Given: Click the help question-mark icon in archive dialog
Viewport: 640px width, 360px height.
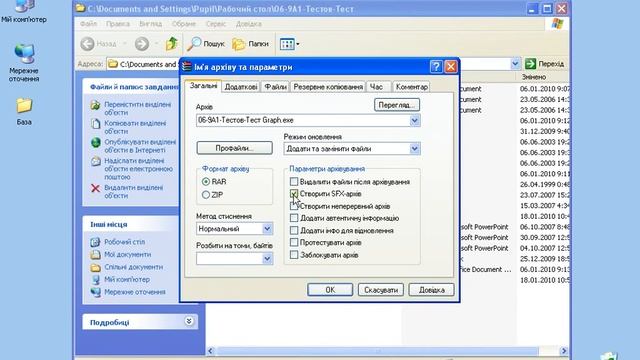Looking at the screenshot, I should 436,67.
